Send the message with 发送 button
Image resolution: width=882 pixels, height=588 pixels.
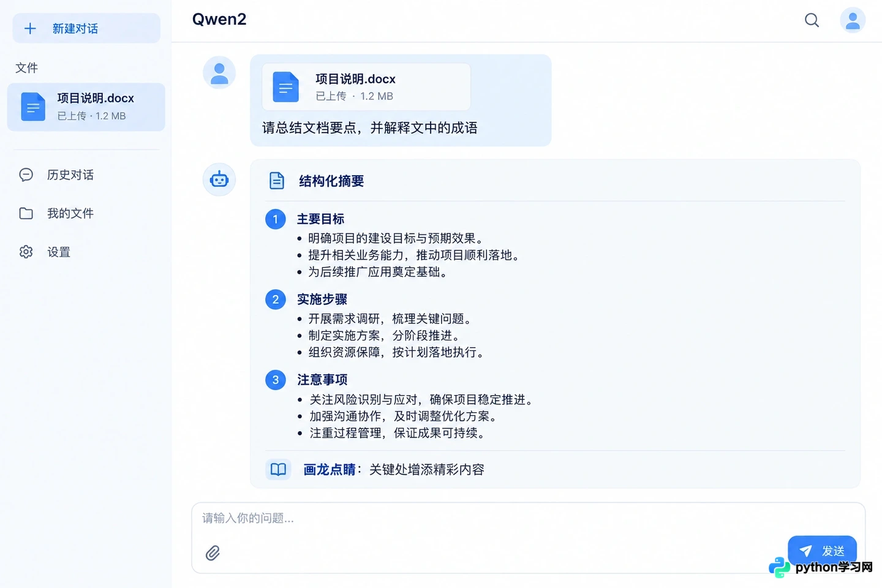(822, 551)
